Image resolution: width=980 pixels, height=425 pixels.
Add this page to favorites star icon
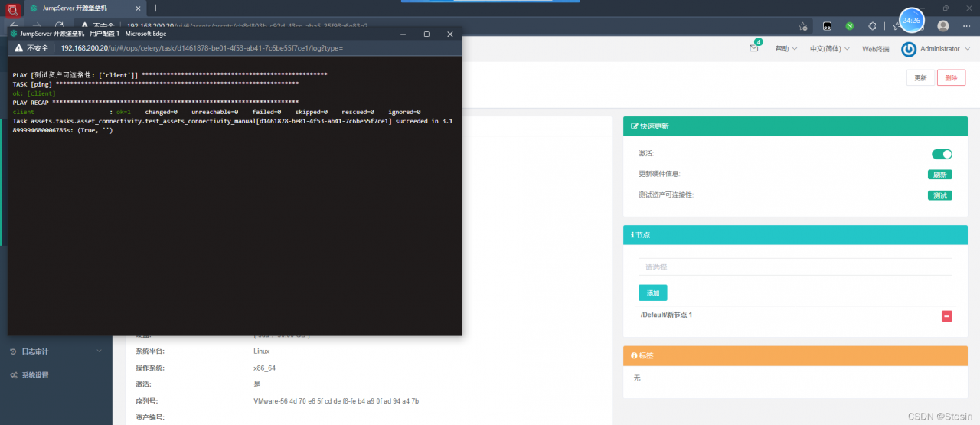pyautogui.click(x=802, y=26)
